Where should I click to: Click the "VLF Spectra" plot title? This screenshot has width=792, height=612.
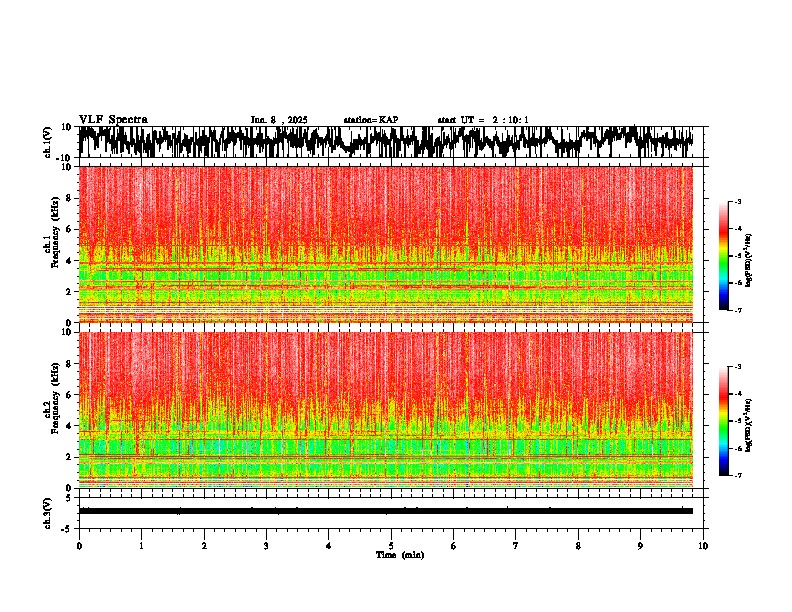click(x=113, y=120)
